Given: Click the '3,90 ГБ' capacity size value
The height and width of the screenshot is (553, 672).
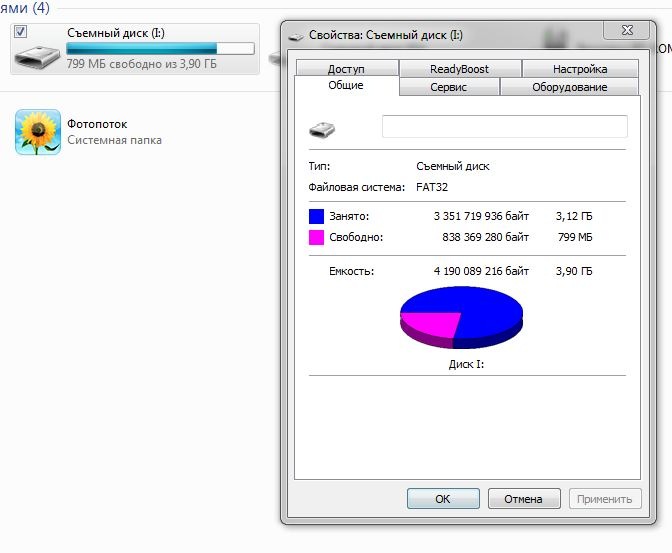Looking at the screenshot, I should pos(574,271).
